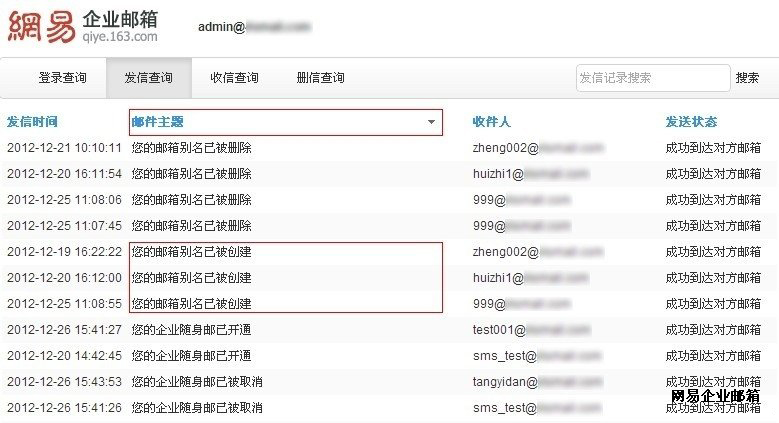Click recipient huizhi1@ in the 16:11:54 row

pos(530,173)
